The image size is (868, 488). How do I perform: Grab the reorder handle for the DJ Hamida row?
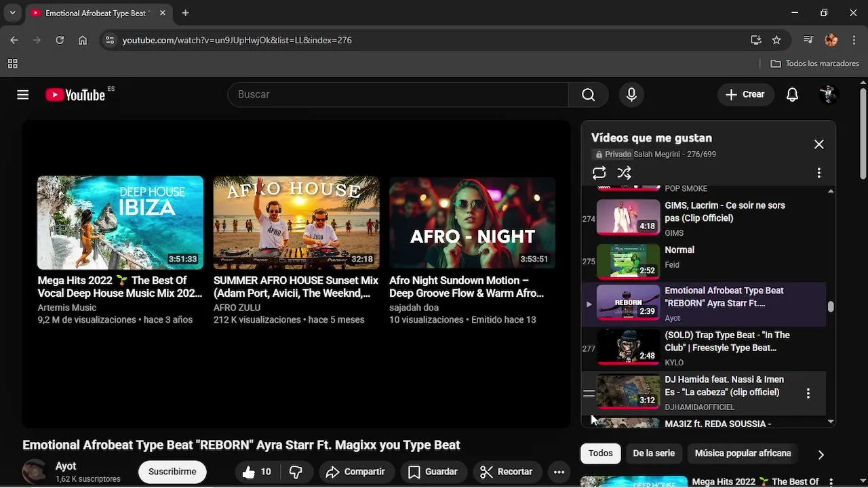[x=589, y=393]
